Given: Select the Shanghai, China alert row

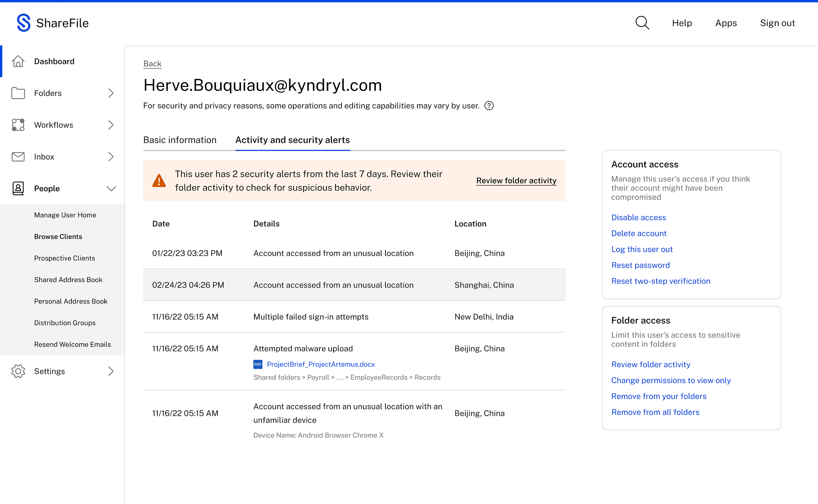Looking at the screenshot, I should (x=355, y=285).
